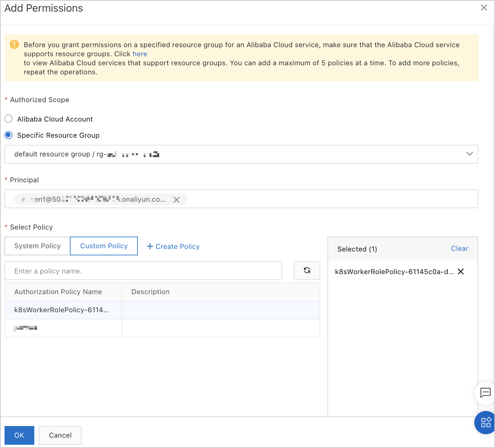The height and width of the screenshot is (448, 495).
Task: Select the Alibaba Cloud Account radio button
Action: (9, 119)
